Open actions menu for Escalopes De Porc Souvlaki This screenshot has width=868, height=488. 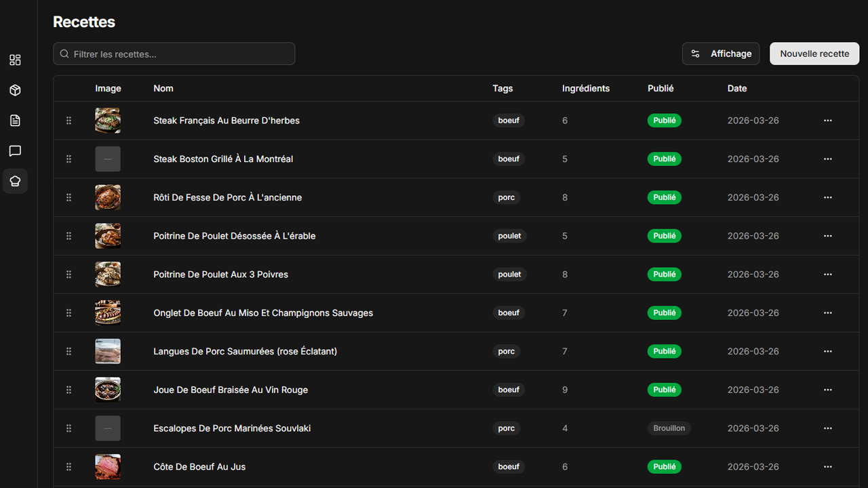point(827,428)
